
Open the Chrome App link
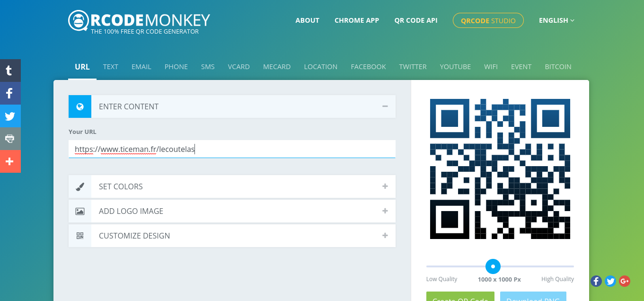(357, 20)
